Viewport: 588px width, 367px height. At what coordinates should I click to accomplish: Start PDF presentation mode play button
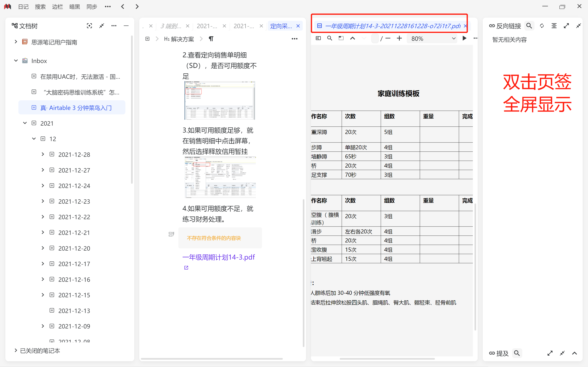coord(464,38)
